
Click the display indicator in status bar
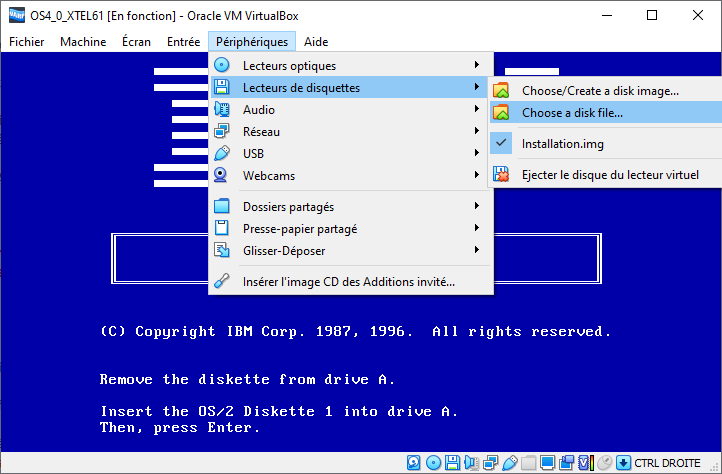(x=547, y=462)
